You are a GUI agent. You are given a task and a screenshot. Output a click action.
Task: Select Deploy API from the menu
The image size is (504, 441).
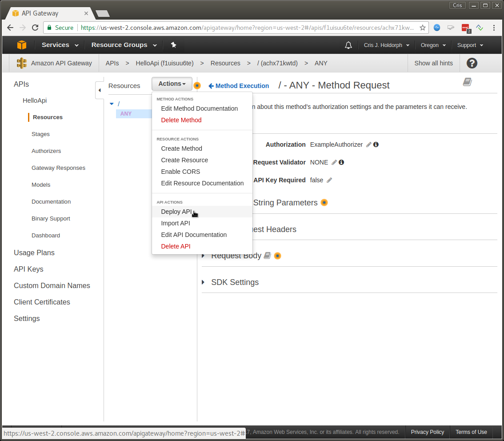tap(202, 212)
